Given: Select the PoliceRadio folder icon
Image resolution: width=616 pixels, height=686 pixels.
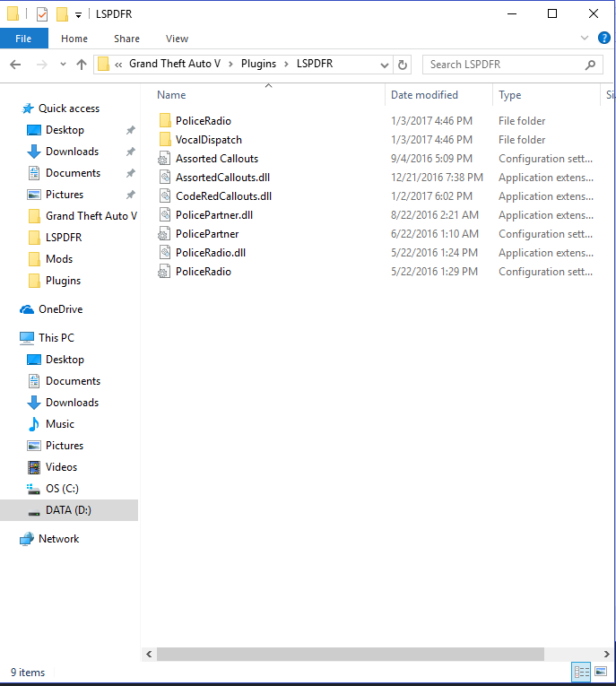Looking at the screenshot, I should point(165,121).
